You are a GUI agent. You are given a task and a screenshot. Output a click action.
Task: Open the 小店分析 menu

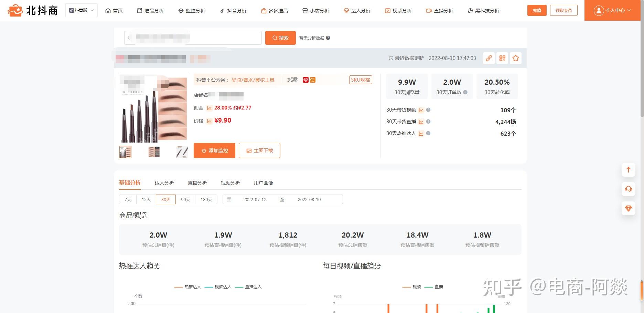(315, 11)
